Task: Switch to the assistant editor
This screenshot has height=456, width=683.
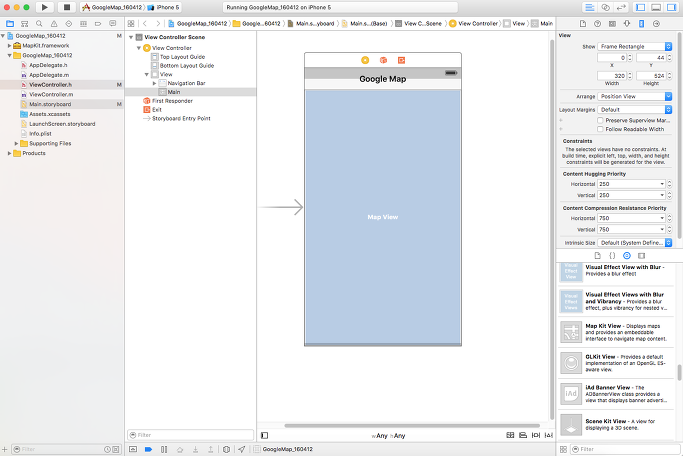Action: tap(605, 7)
